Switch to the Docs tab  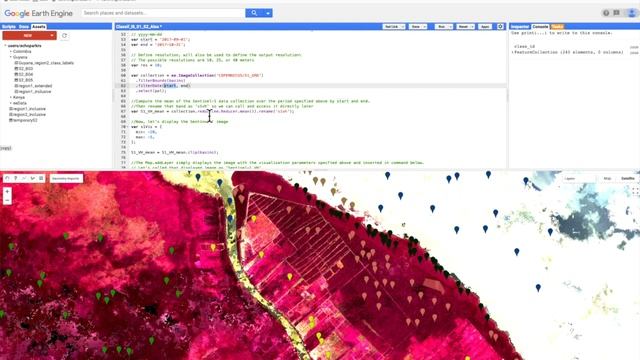pos(24,27)
